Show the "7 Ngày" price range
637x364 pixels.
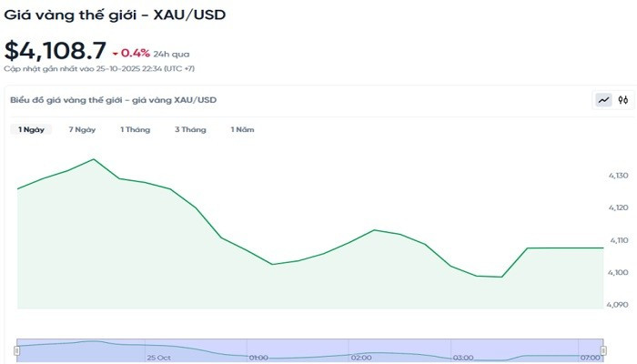click(x=82, y=130)
